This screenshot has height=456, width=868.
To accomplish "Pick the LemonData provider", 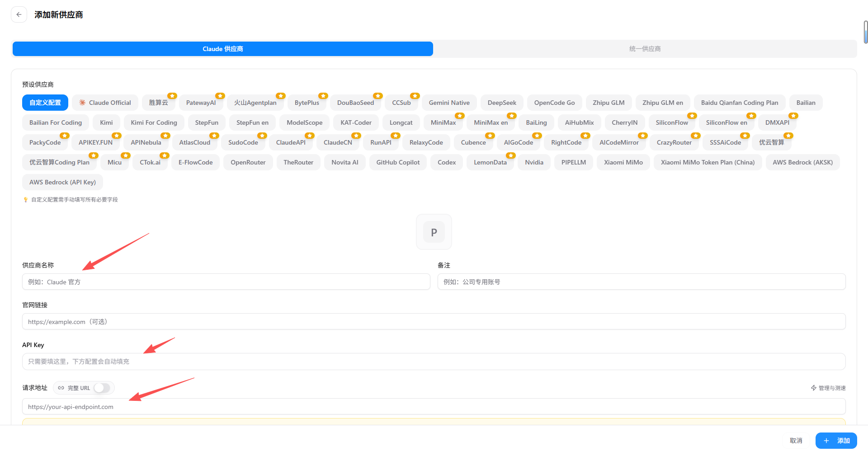I will click(491, 162).
